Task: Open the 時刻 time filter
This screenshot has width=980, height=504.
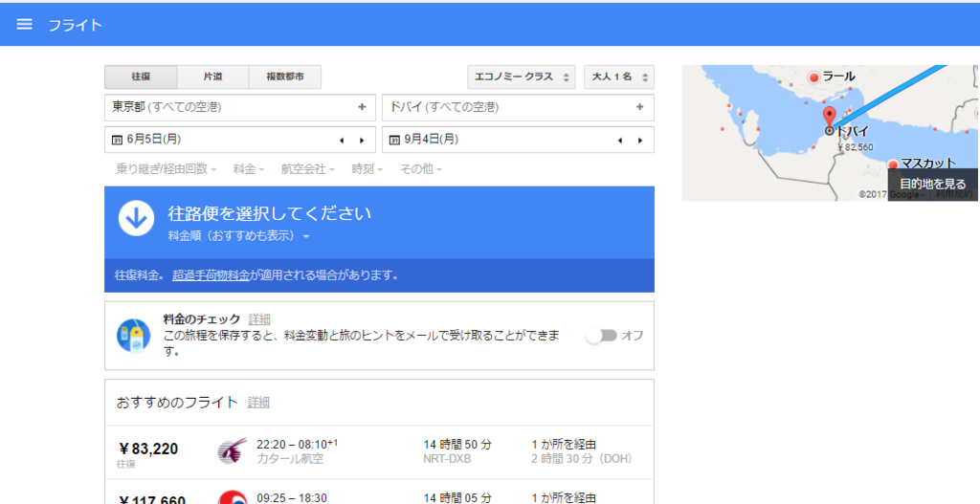Action: 367,168
